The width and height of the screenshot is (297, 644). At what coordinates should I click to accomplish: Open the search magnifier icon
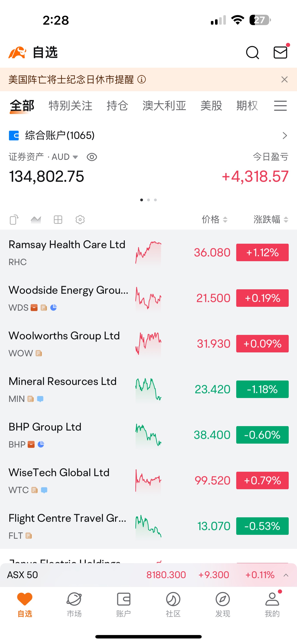[x=253, y=53]
